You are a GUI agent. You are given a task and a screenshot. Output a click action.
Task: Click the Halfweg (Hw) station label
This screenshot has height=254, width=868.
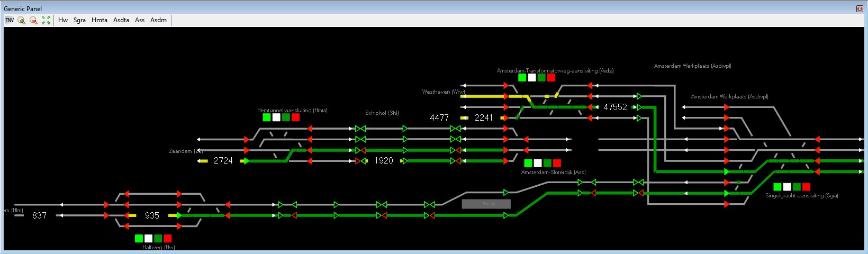pyautogui.click(x=159, y=247)
